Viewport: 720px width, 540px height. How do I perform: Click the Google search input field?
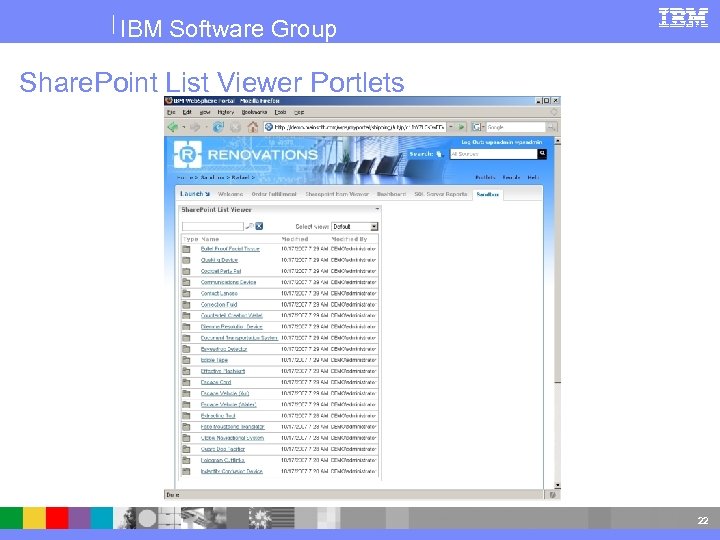(x=516, y=127)
